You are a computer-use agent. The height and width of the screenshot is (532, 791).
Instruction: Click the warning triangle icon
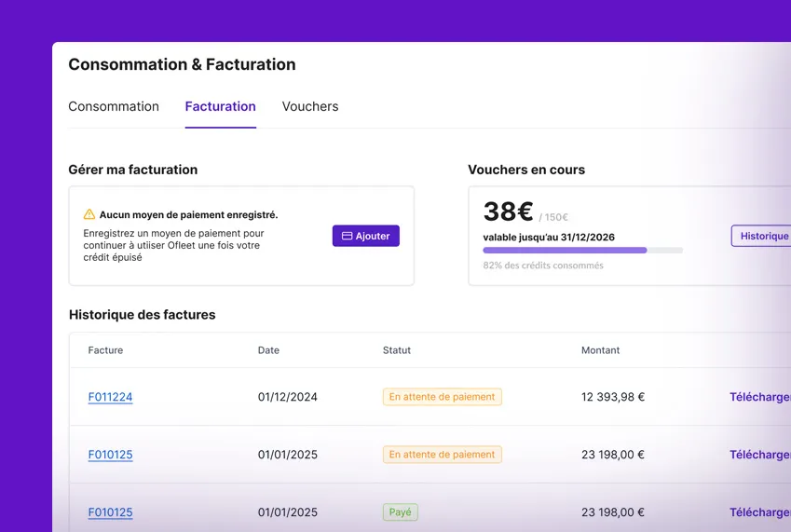(x=89, y=214)
